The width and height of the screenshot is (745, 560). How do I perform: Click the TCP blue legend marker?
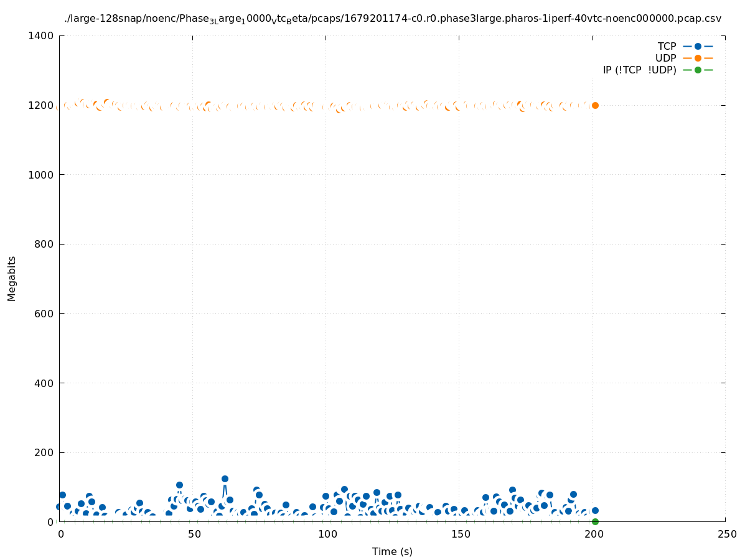pyautogui.click(x=698, y=46)
